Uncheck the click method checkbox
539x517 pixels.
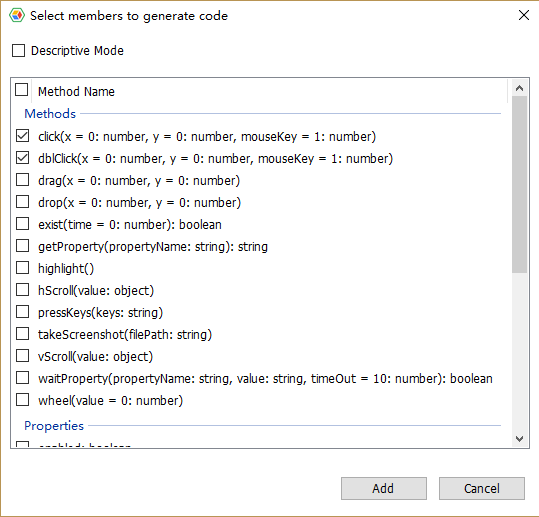[23, 136]
